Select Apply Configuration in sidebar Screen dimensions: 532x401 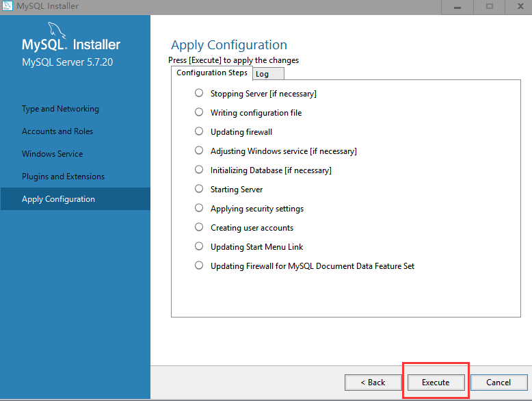75,199
